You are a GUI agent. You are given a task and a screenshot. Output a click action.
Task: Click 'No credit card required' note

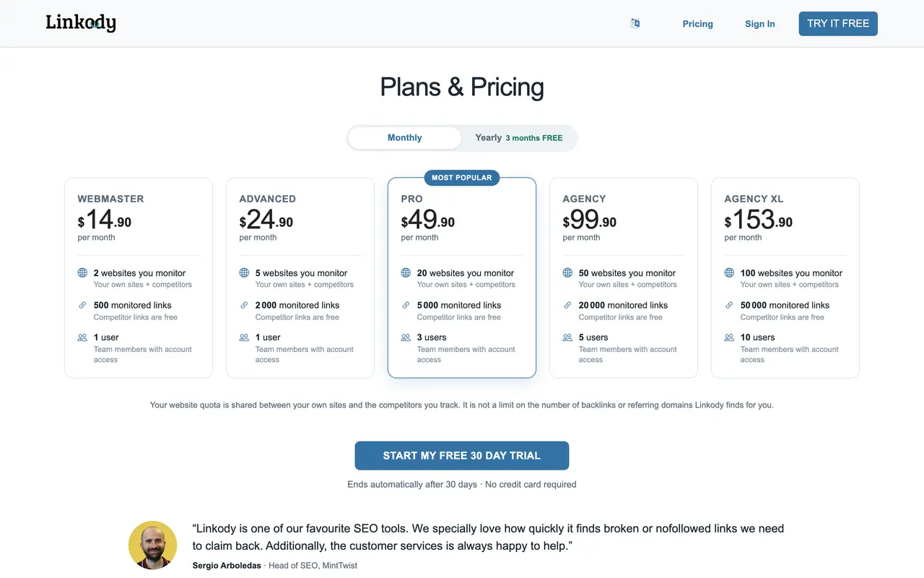pyautogui.click(x=531, y=485)
